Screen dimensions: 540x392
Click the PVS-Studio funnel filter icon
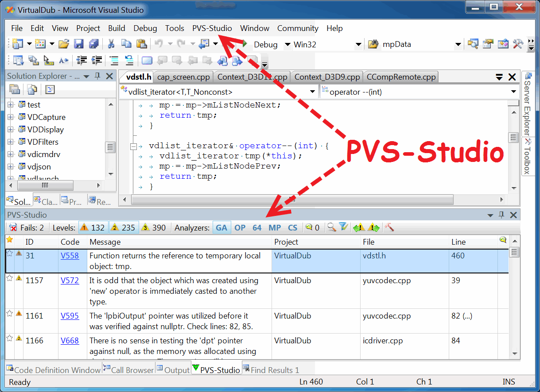[x=343, y=227]
